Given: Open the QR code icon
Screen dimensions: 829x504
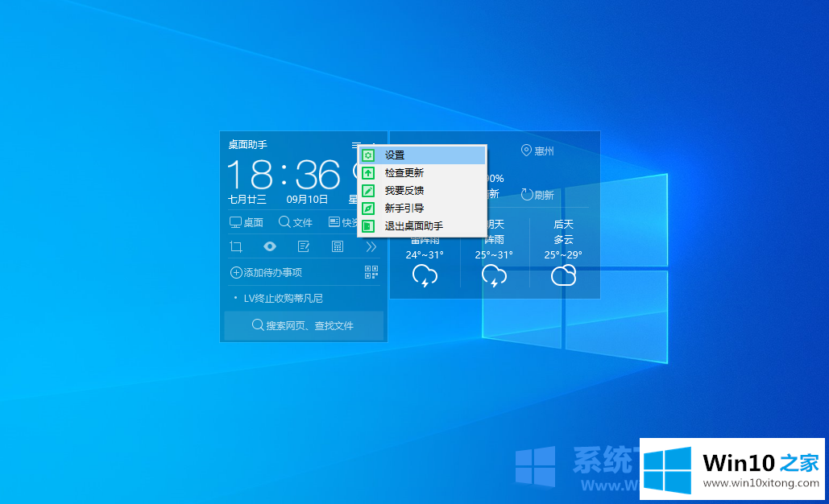Looking at the screenshot, I should [x=371, y=272].
